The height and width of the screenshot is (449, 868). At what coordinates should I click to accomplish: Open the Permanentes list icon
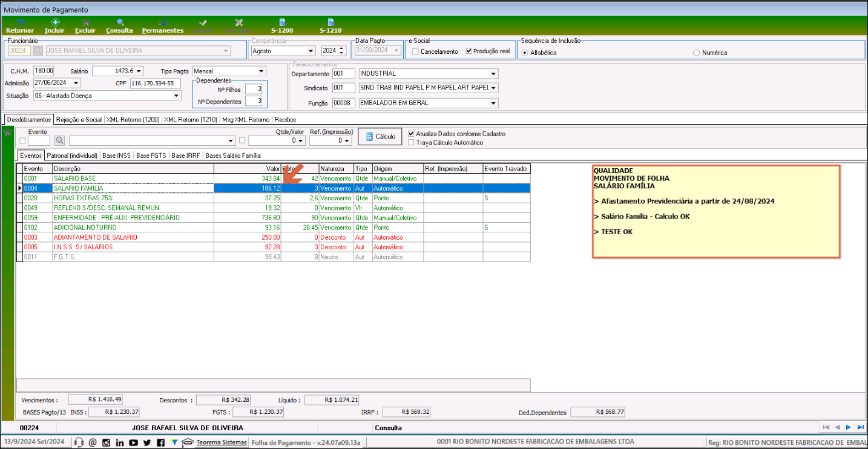(x=163, y=22)
